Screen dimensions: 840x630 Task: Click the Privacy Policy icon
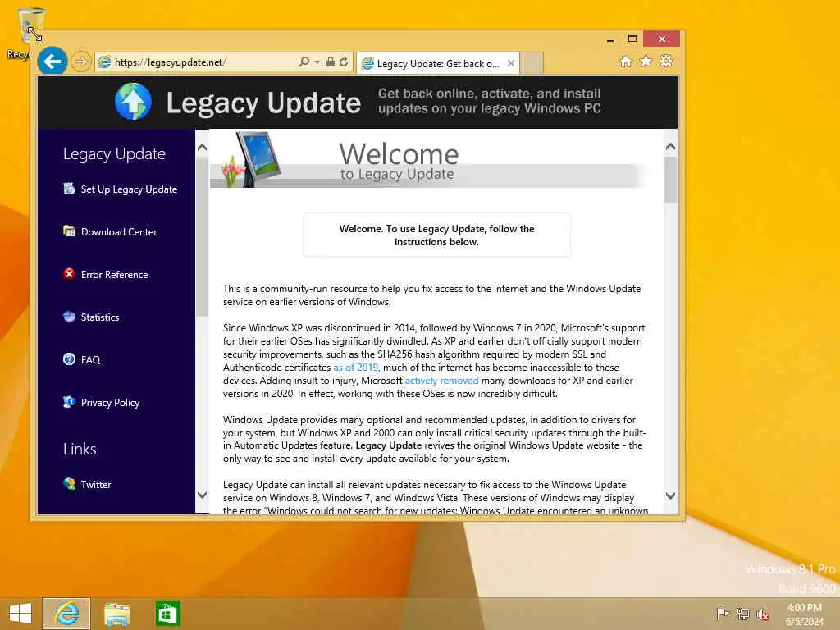[x=69, y=402]
